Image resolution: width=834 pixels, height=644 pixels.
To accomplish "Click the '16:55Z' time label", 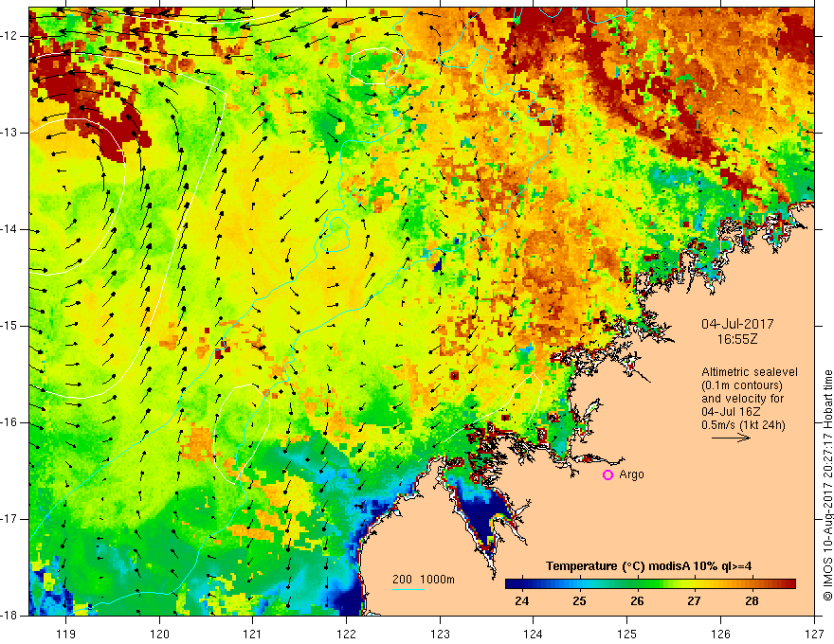I will point(736,339).
